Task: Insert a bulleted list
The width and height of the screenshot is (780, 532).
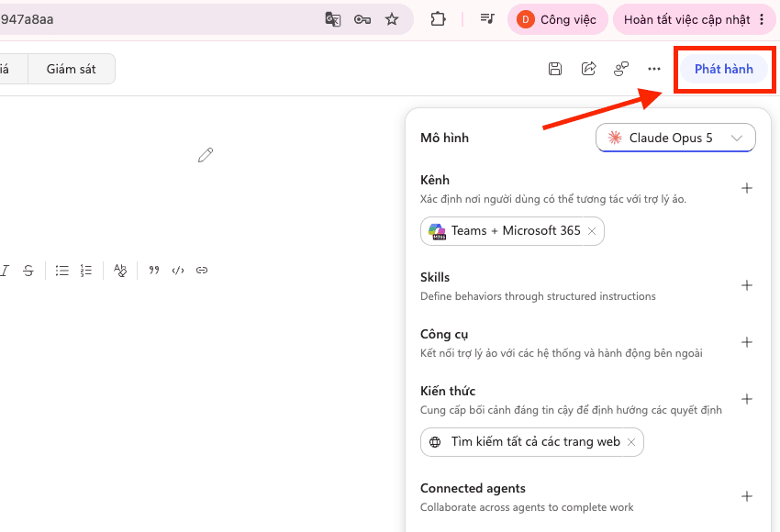Action: [62, 271]
